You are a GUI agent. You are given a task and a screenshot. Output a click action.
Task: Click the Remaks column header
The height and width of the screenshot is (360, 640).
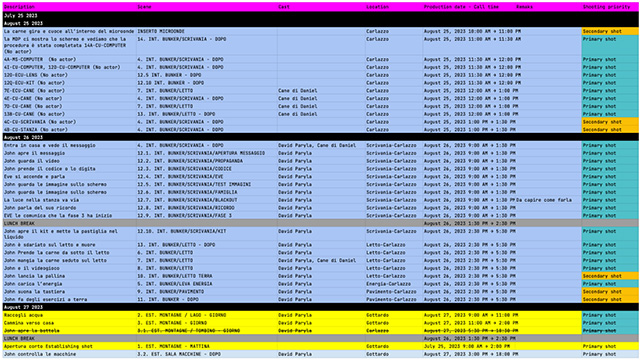pos(524,7)
